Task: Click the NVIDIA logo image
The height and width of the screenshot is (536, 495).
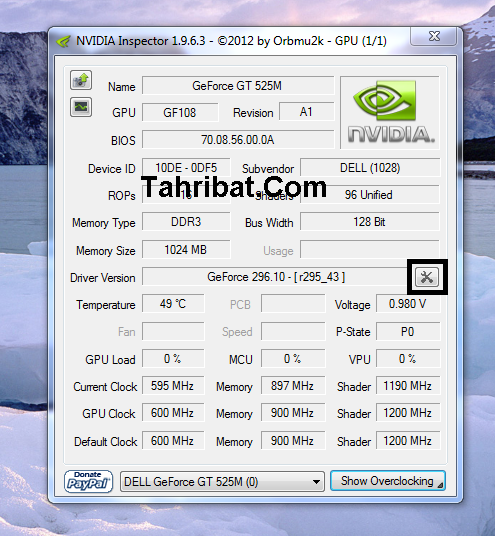Action: [x=390, y=112]
